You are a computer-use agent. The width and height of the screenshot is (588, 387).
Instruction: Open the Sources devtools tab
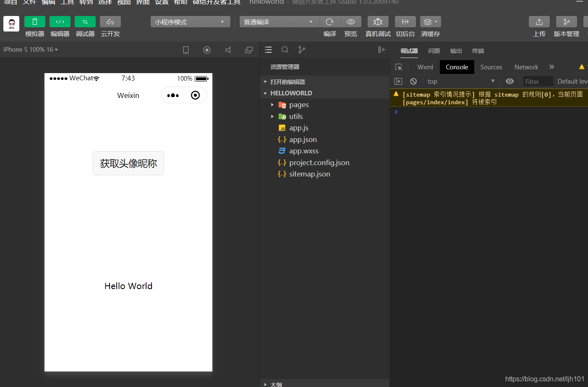pyautogui.click(x=491, y=67)
